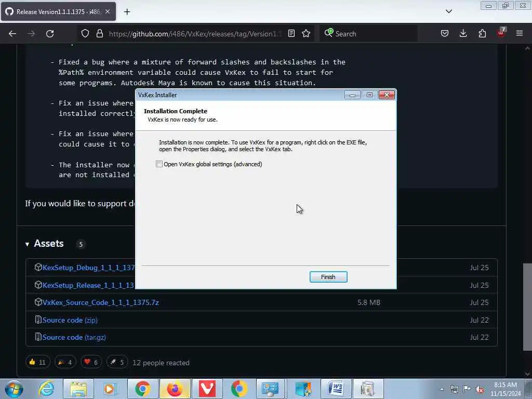This screenshot has height=399, width=532.
Task: List all tabs dropdown arrow
Action: (448, 11)
